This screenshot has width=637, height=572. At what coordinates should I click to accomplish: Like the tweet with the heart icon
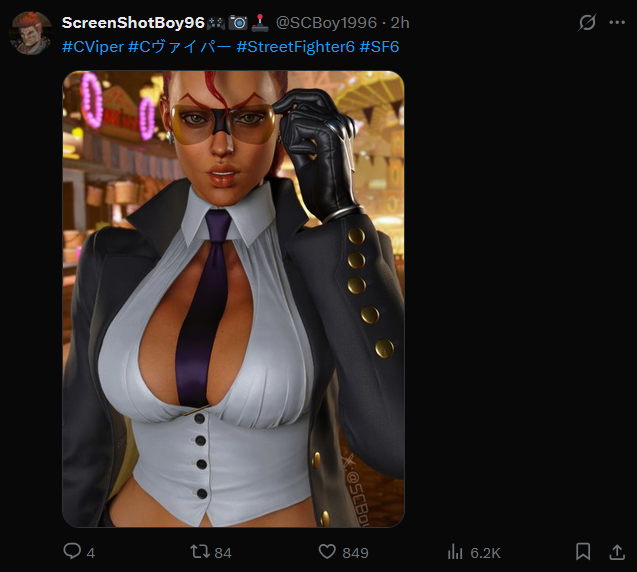click(327, 552)
